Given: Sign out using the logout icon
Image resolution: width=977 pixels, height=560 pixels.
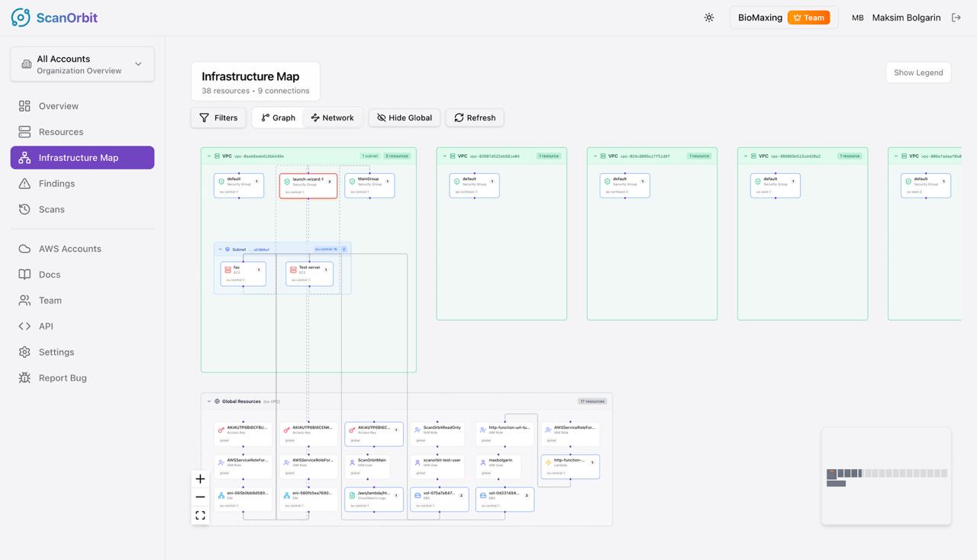Looking at the screenshot, I should (956, 17).
